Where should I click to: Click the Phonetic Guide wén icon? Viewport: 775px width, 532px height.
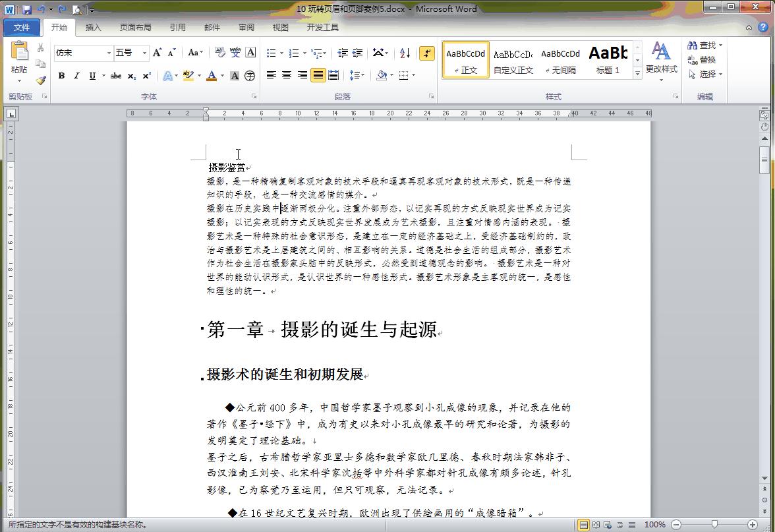click(x=235, y=53)
